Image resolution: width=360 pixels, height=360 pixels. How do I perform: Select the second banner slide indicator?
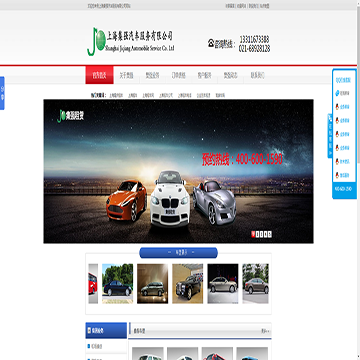(257, 234)
